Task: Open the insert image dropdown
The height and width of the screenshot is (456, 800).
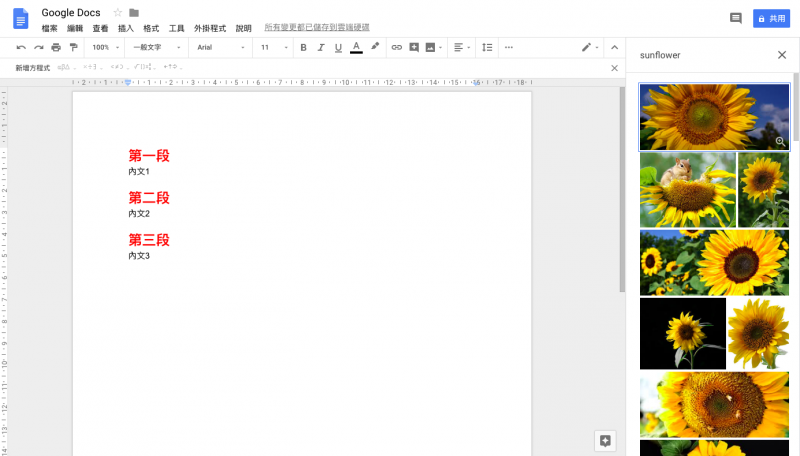Action: coord(434,47)
